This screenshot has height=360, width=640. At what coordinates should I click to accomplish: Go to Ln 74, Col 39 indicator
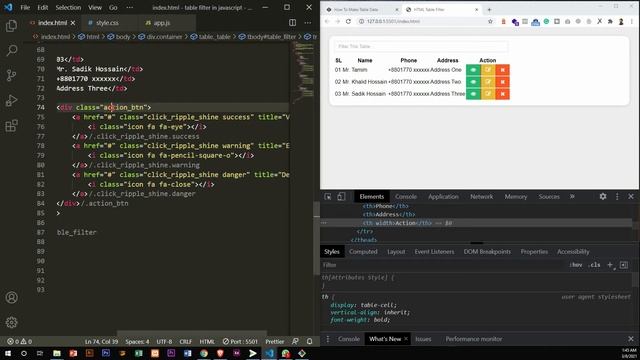(101, 341)
